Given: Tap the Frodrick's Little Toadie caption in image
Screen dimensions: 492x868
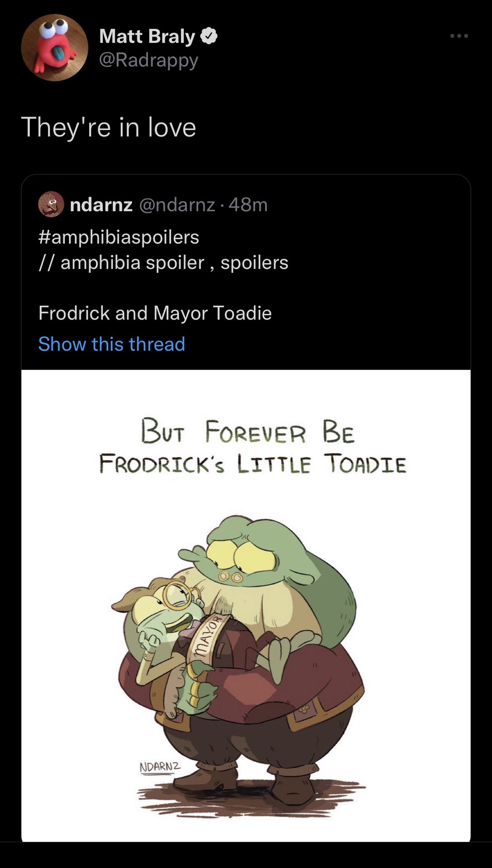Looking at the screenshot, I should coord(253,464).
